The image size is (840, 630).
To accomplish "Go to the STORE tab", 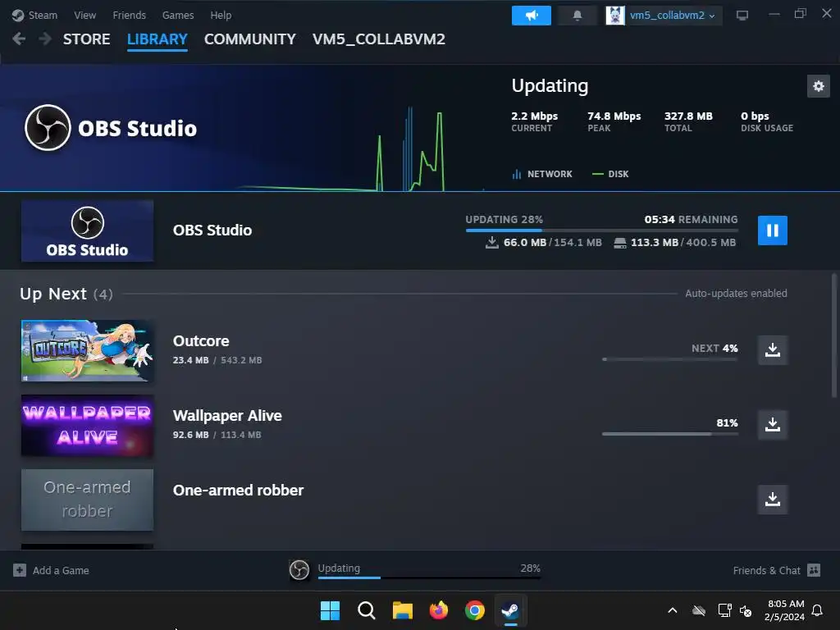I will click(x=86, y=39).
